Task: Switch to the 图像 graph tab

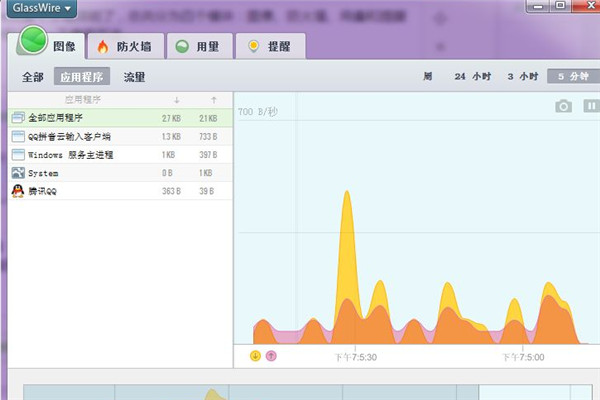Action: point(47,45)
